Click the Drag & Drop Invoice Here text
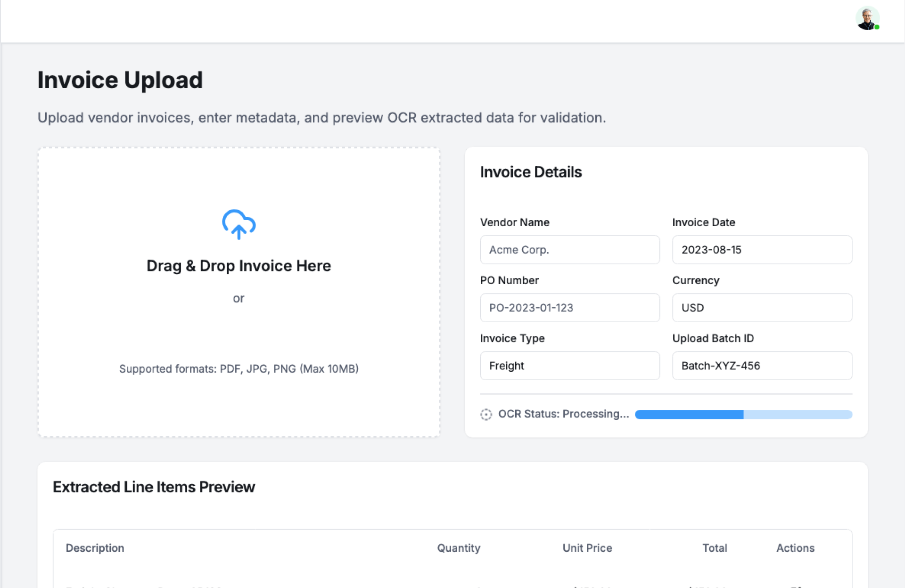The height and width of the screenshot is (588, 905). click(239, 266)
